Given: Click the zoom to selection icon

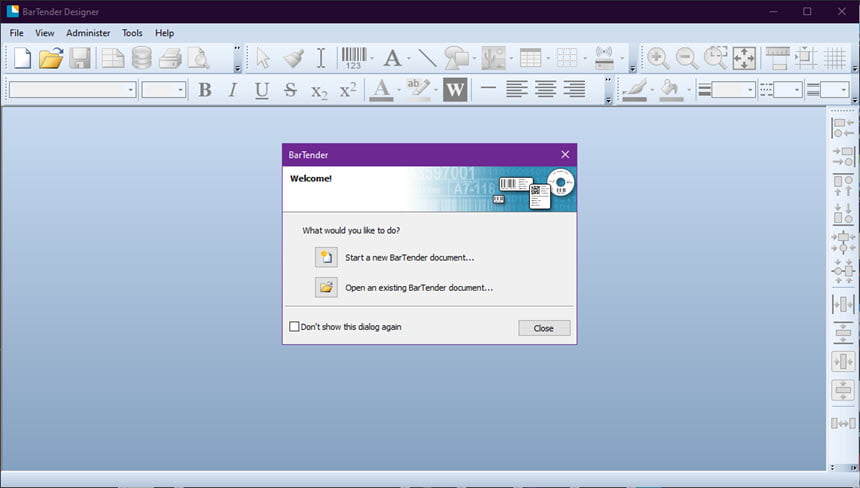Looking at the screenshot, I should (x=715, y=58).
